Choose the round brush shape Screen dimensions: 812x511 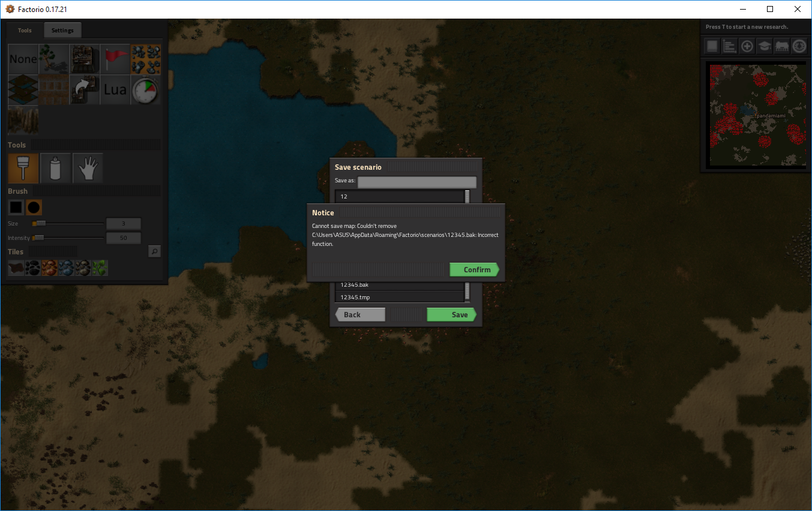[34, 208]
